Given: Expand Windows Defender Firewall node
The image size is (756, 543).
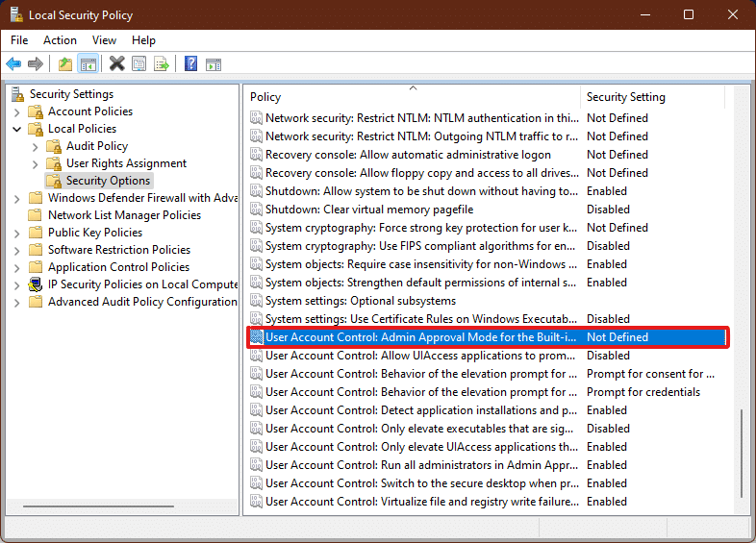Looking at the screenshot, I should (17, 199).
